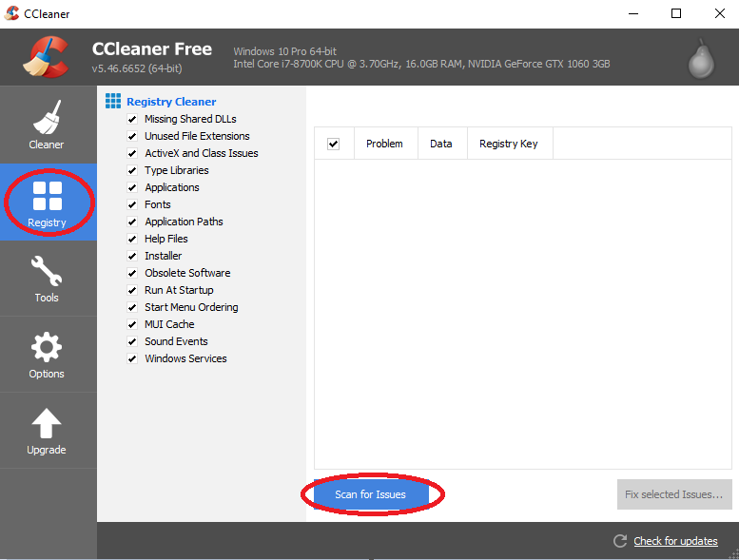
Task: Open the Check for updates link
Action: tap(675, 541)
